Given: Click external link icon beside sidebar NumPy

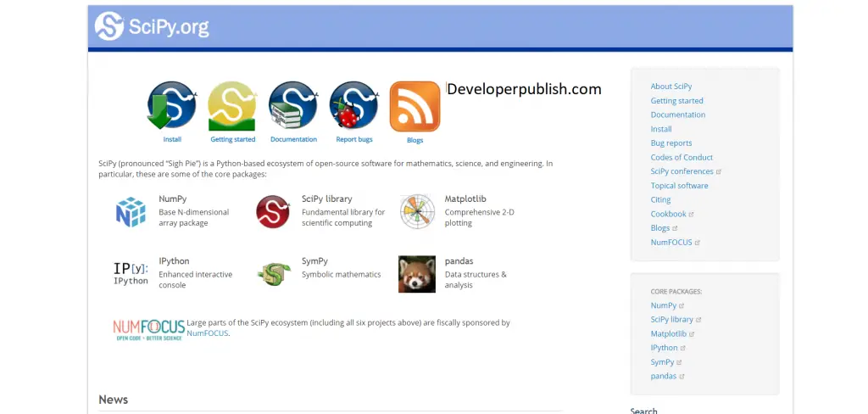Looking at the screenshot, I should [682, 306].
